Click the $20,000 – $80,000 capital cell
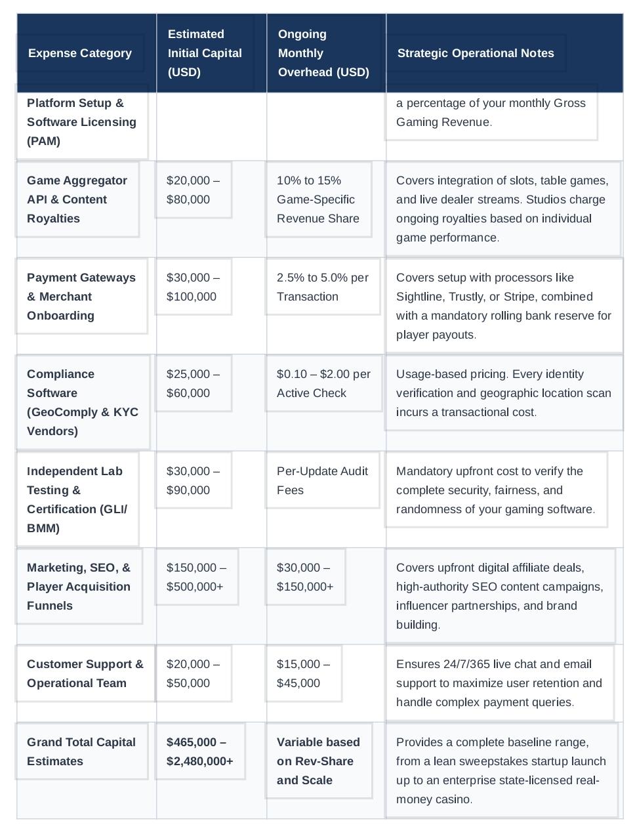Viewport: 635px width, 840px height. [194, 190]
